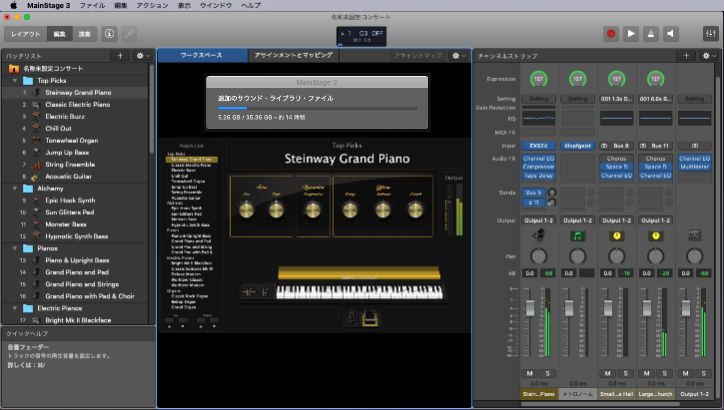Collapse the Electric Pianos folder

pos(15,308)
